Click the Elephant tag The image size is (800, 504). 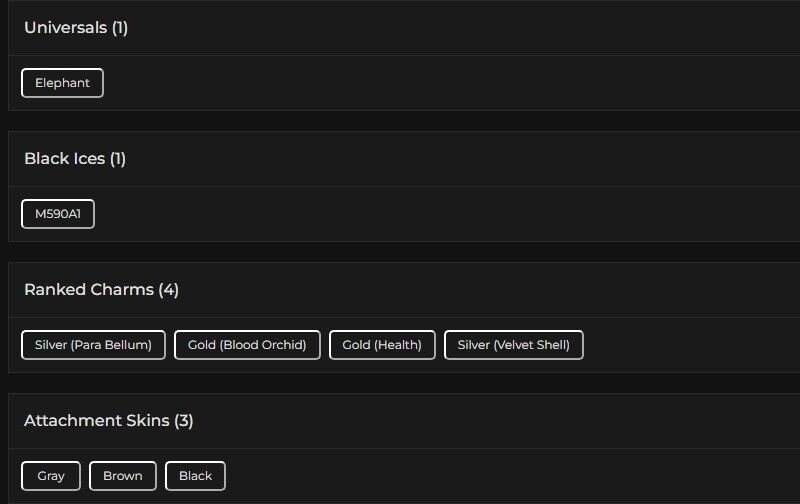(x=62, y=83)
